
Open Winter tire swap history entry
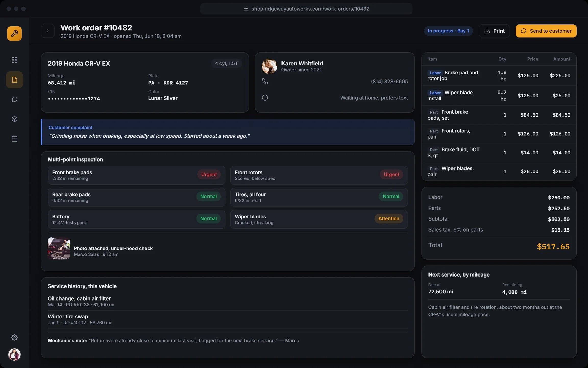tap(228, 319)
